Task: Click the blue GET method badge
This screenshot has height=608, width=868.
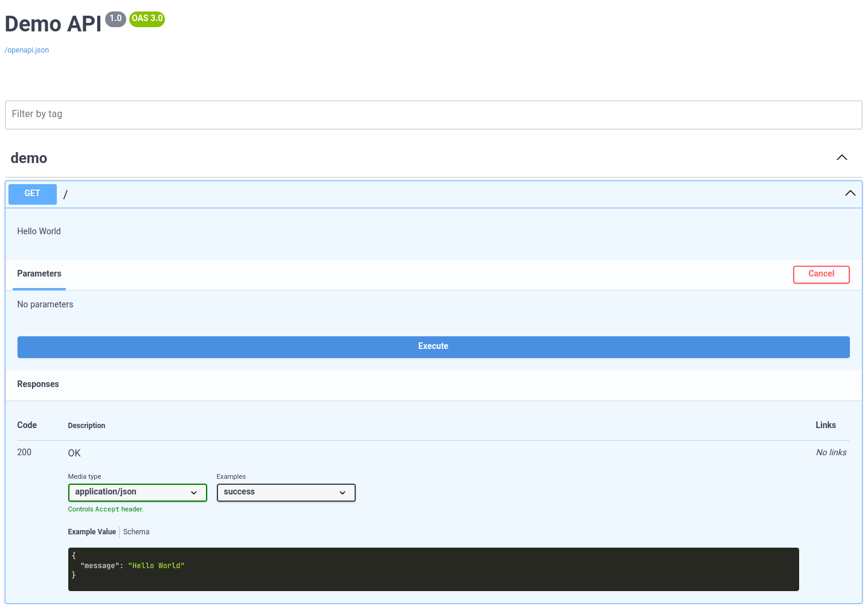Action: (x=32, y=194)
